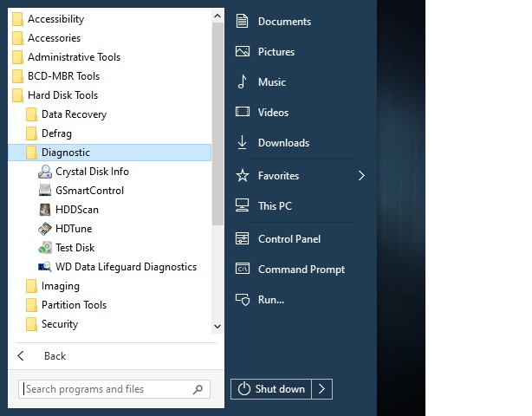Select the Crystal Disk Info label
The width and height of the screenshot is (532, 416).
click(x=93, y=172)
